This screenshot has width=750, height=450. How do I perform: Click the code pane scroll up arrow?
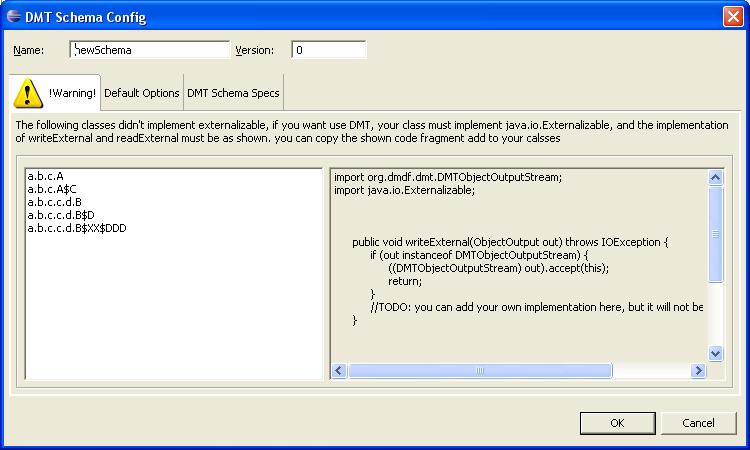tap(716, 178)
